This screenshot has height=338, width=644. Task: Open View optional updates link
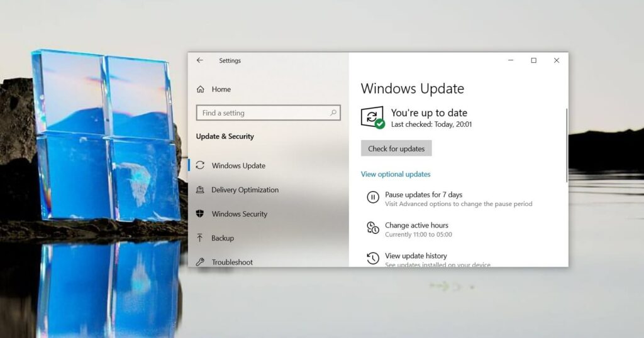click(396, 174)
